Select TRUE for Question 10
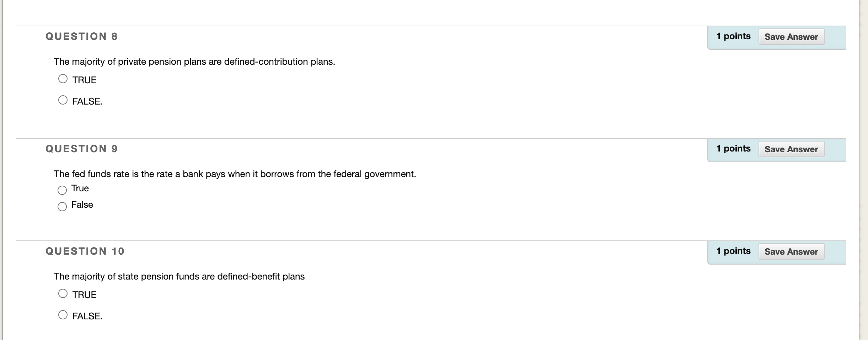The width and height of the screenshot is (868, 340). (63, 293)
